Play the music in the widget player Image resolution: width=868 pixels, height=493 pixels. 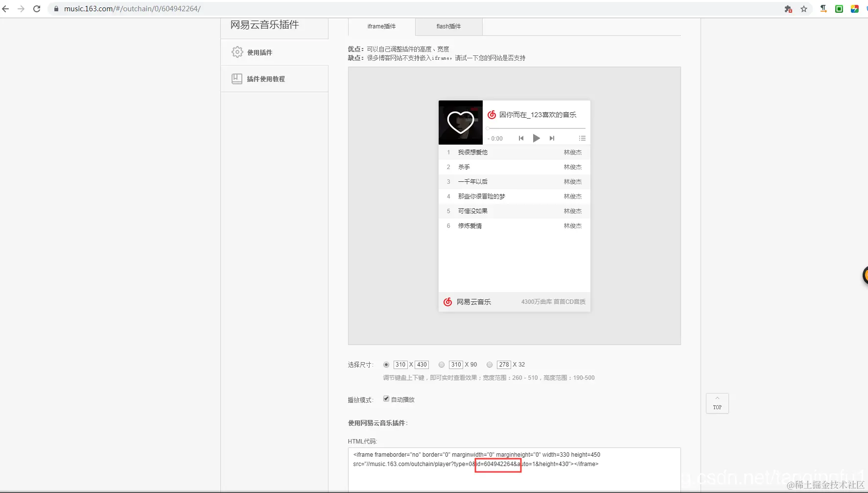[536, 138]
